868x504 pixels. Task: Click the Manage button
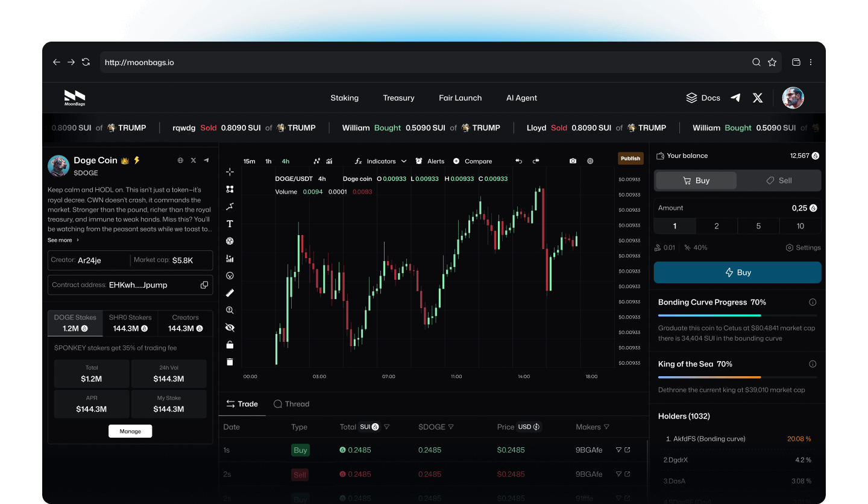point(130,431)
